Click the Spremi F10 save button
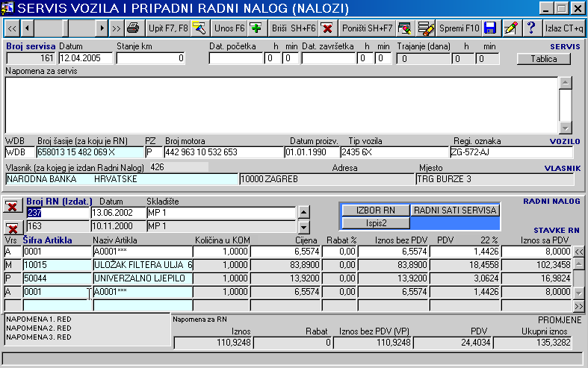 point(459,28)
